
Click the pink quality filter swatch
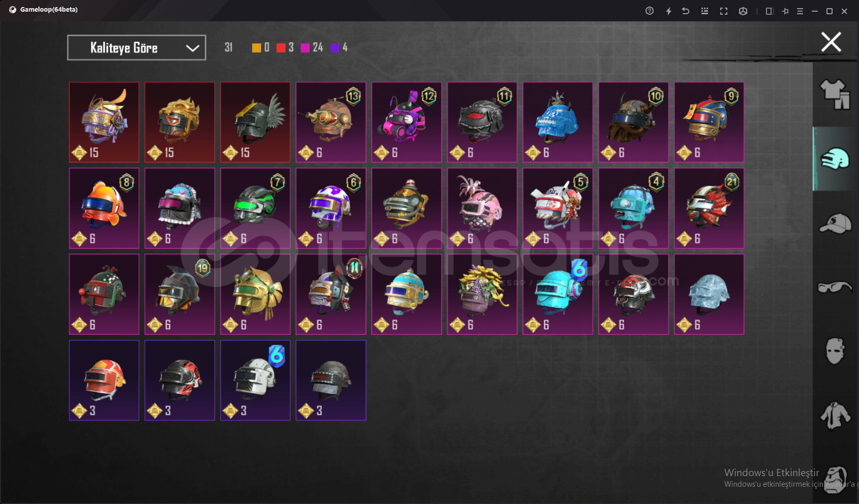point(305,48)
